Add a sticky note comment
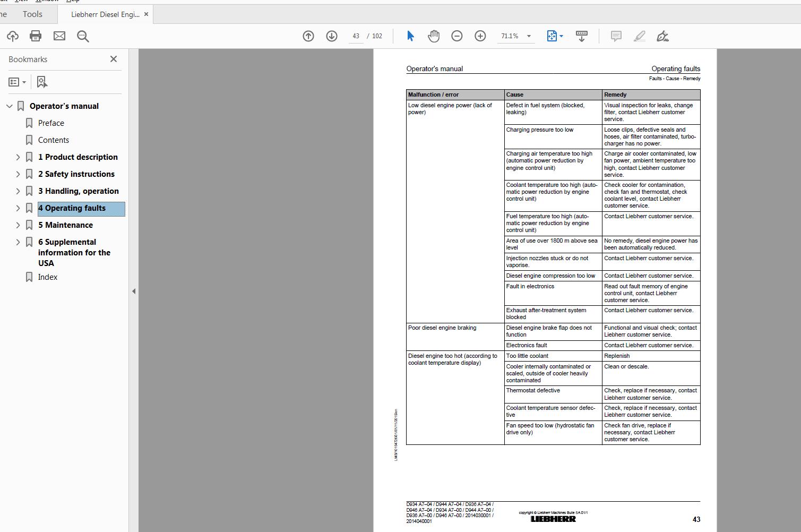801x532 pixels. coord(616,36)
